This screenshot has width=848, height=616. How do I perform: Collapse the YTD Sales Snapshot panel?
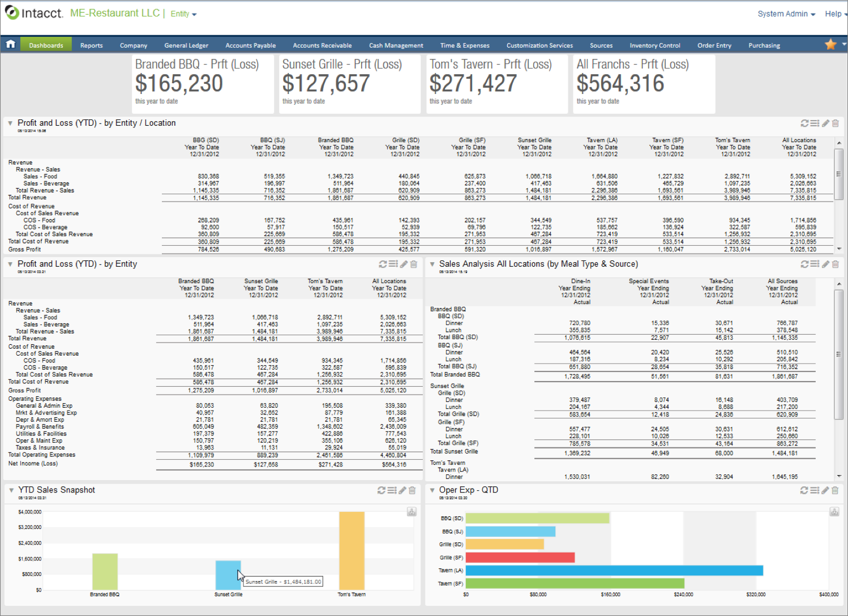click(11, 490)
